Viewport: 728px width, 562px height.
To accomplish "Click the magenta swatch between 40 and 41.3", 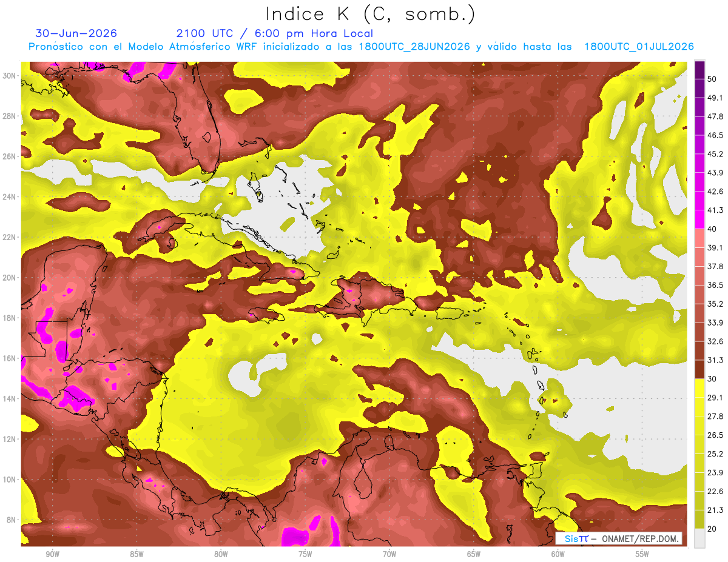I will tap(699, 219).
